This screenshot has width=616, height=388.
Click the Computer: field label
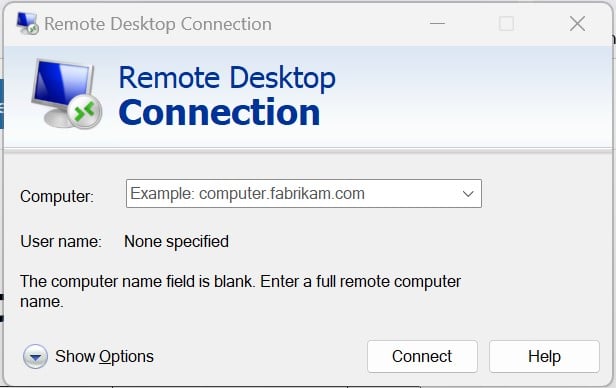pos(57,196)
